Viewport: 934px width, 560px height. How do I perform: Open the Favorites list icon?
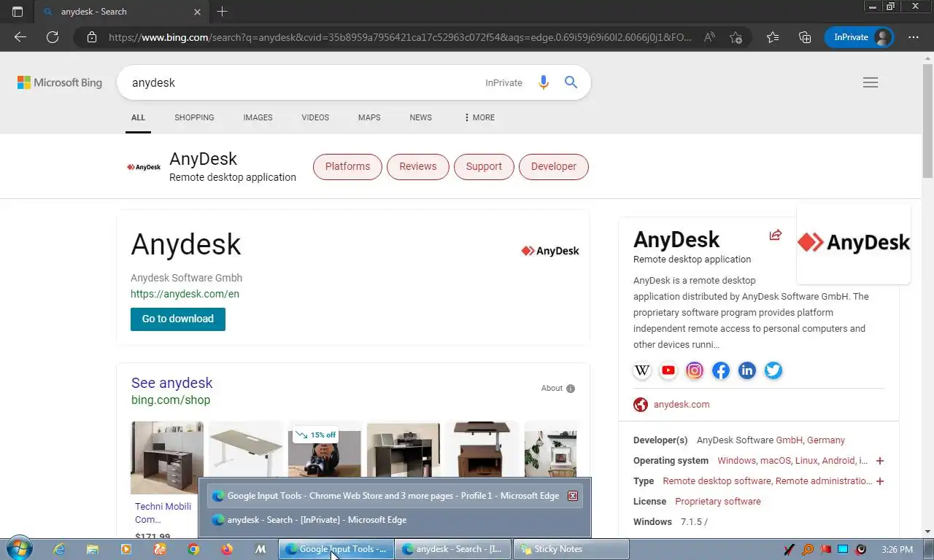(773, 37)
